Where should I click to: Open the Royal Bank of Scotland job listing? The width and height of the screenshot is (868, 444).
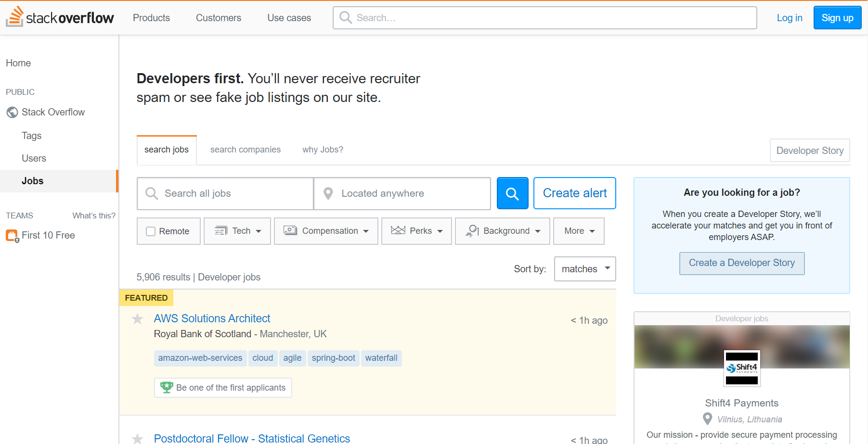[x=211, y=318]
